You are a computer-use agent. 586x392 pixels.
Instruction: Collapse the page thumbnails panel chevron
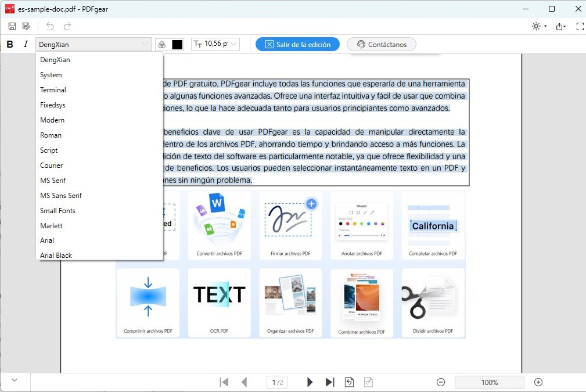click(15, 381)
